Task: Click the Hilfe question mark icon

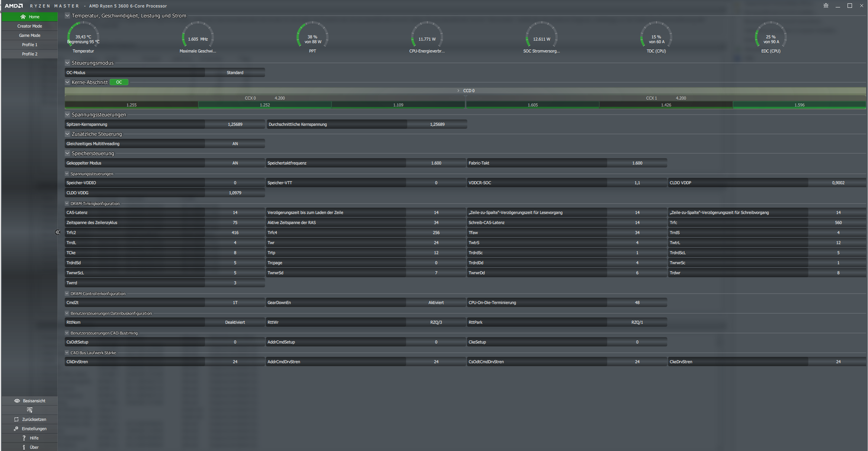Action: click(24, 438)
